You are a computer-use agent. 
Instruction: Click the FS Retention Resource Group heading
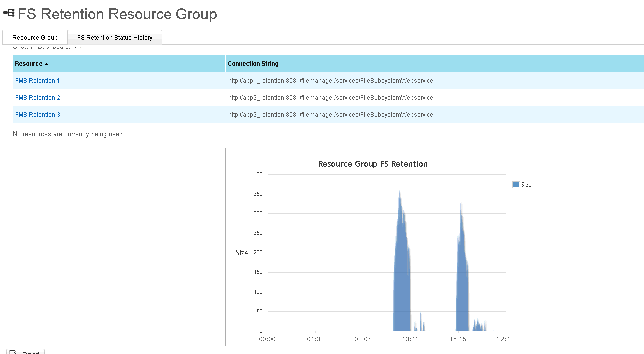[117, 14]
